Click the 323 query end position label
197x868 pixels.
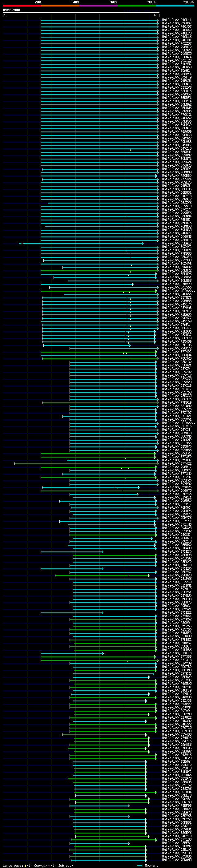(x=155, y=15)
